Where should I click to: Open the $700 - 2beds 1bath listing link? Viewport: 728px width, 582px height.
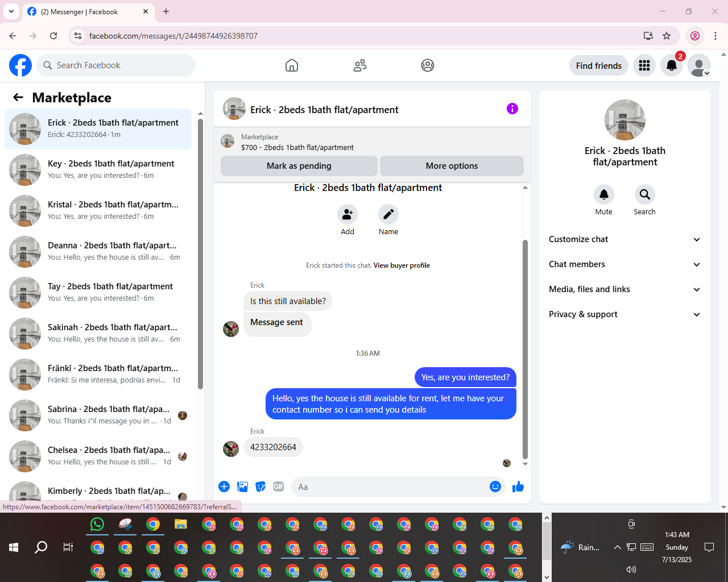click(x=297, y=147)
